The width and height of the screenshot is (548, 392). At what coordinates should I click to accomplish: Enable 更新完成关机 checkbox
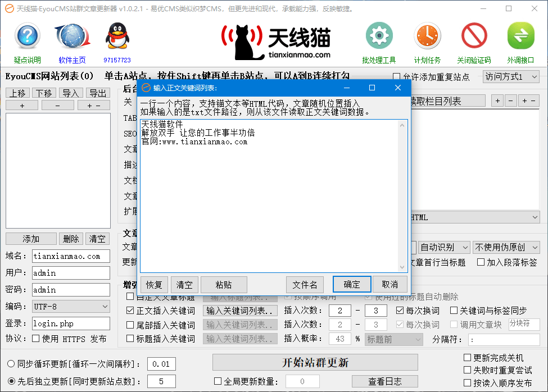click(467, 357)
